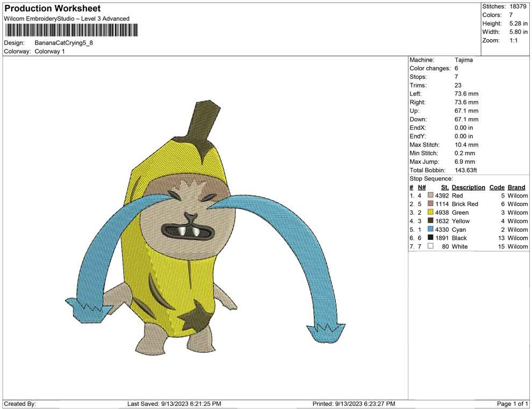Click the St. column header
532x409 pixels.
point(444,187)
